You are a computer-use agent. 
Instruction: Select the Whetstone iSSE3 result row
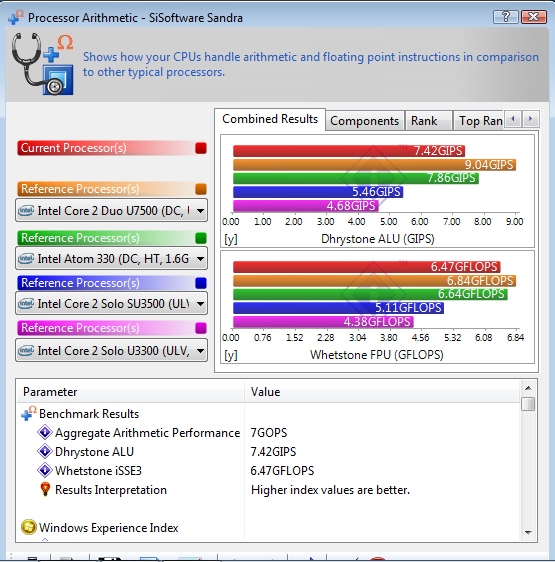[269, 471]
